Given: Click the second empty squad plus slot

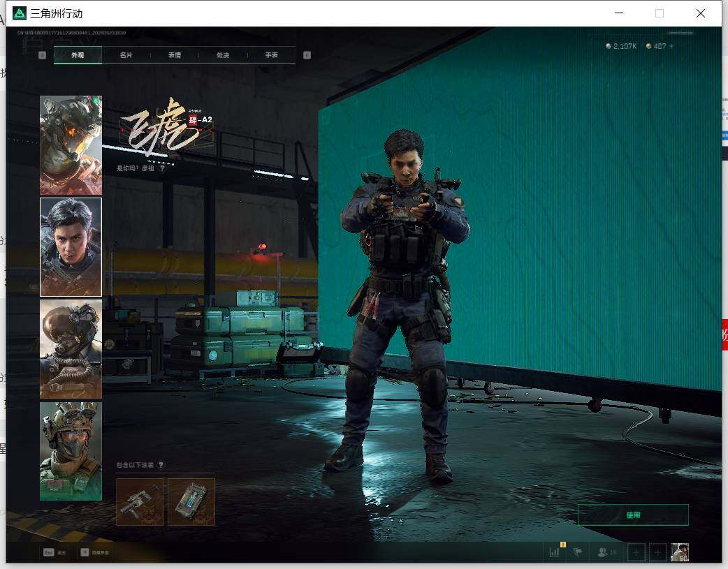Looking at the screenshot, I should [x=657, y=552].
